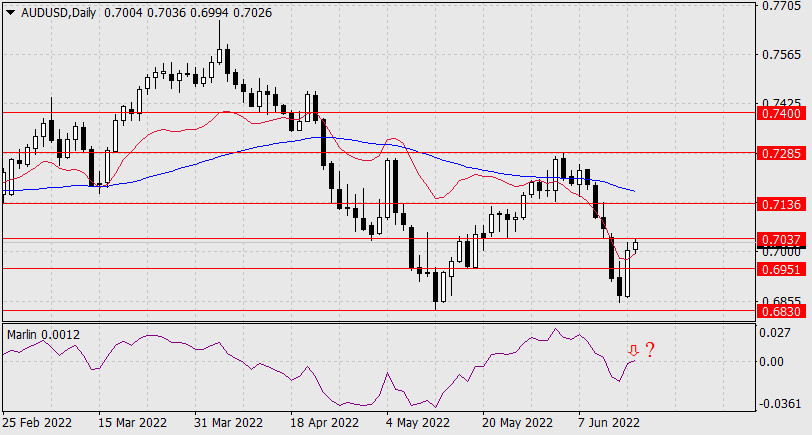Open the chart menu triangle beside AUDUSD
Image resolution: width=812 pixels, height=435 pixels.
pos(11,13)
